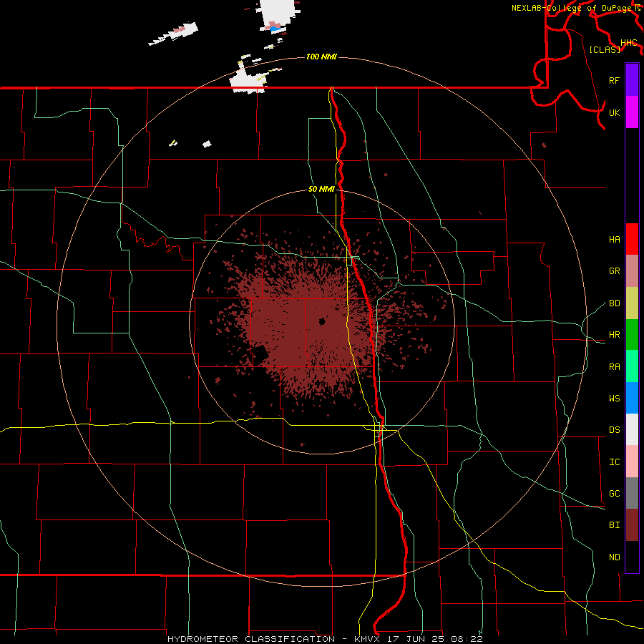The height and width of the screenshot is (644, 644).
Task: Click the 'GR' legend label
Action: click(x=614, y=271)
